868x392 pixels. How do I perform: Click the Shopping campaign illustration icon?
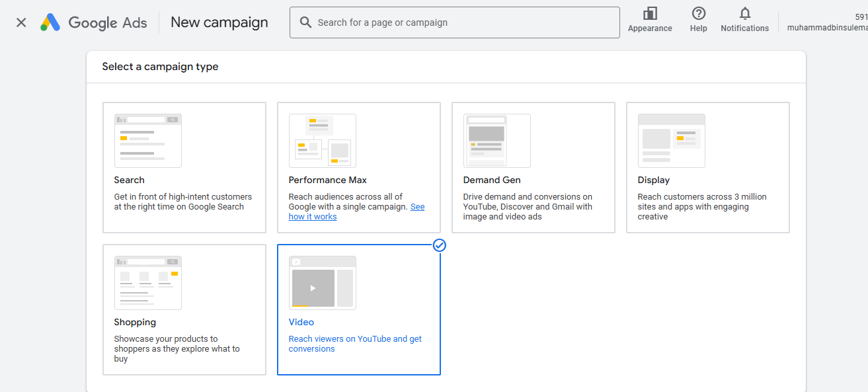click(147, 282)
